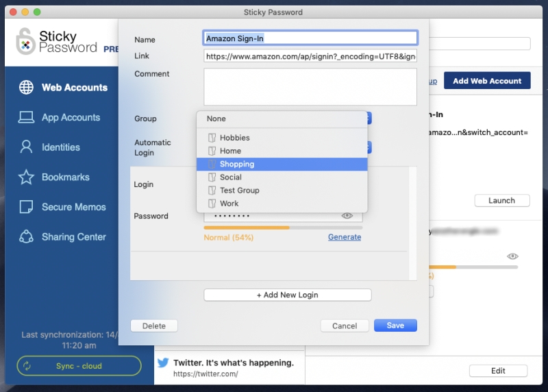Launch the Amazon account

(502, 200)
